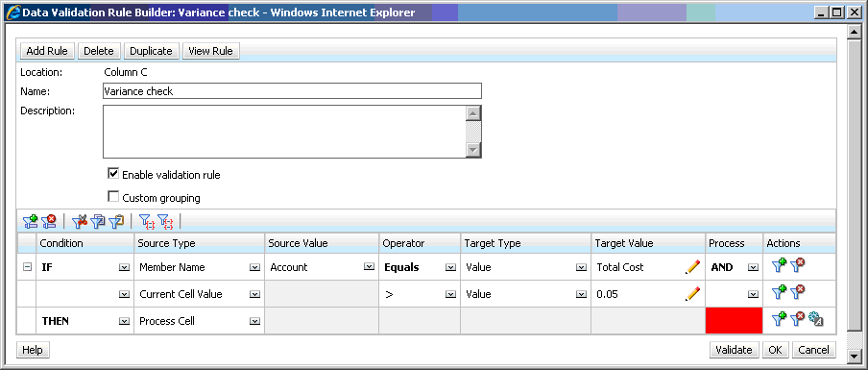Click into the Name field Variance check
Viewport: 868px width, 370px height.
292,91
